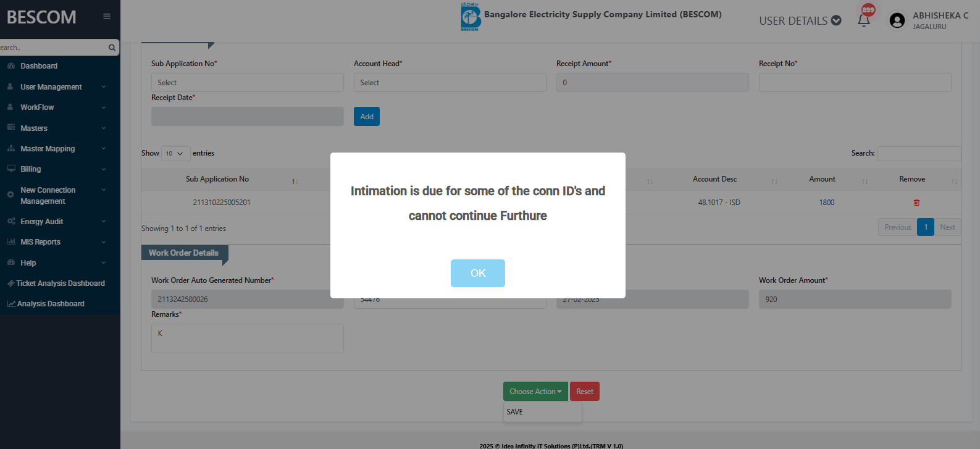The image size is (980, 449).
Task: Click the Showing 1 to 1 of 1 entries text
Action: point(183,229)
